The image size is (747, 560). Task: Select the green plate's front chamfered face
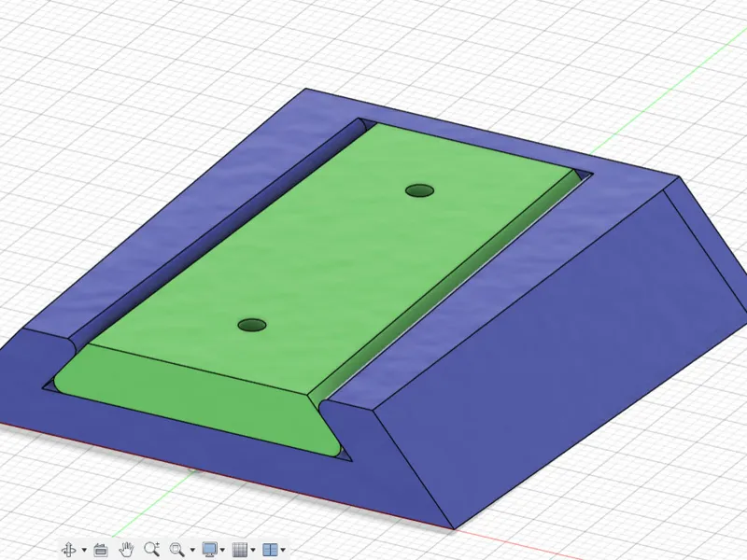click(200, 402)
